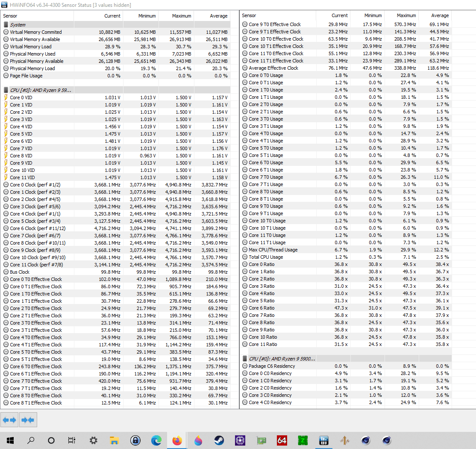This screenshot has width=476, height=449.
Task: Open File Explorer from the taskbar
Action: 115,440
